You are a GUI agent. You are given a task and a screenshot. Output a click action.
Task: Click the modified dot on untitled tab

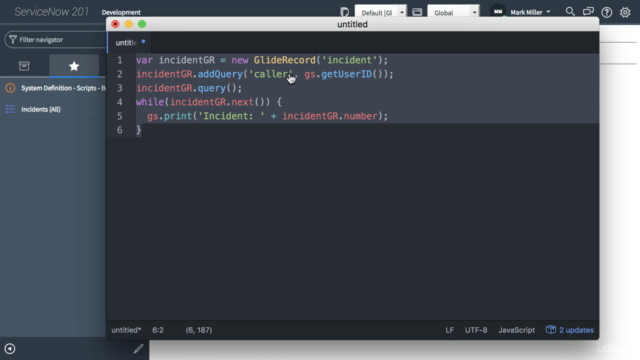(143, 41)
